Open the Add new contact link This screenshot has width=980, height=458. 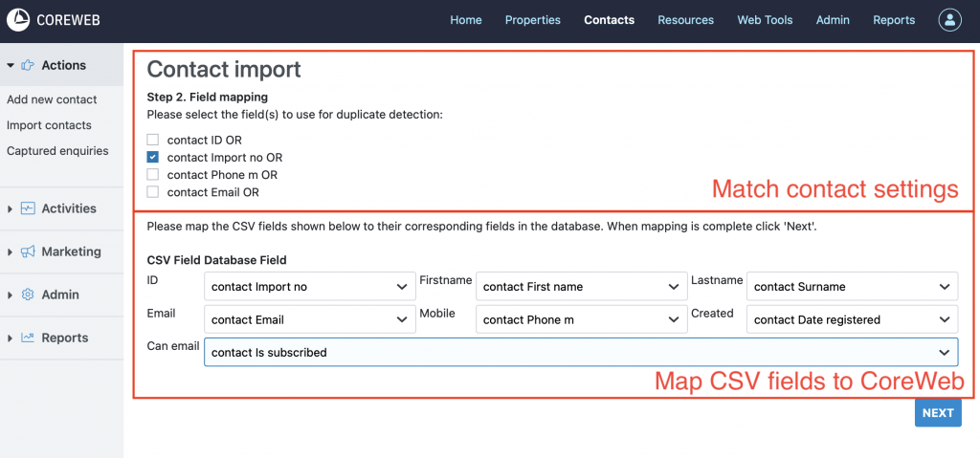pos(52,99)
